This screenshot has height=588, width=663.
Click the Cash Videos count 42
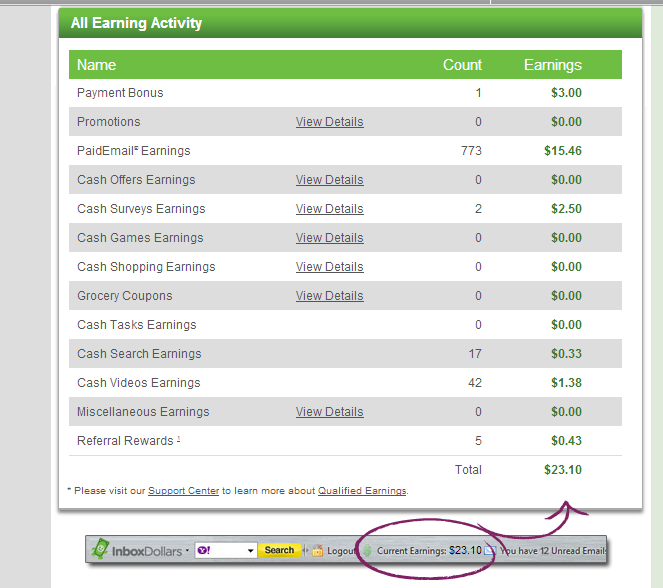(x=475, y=383)
